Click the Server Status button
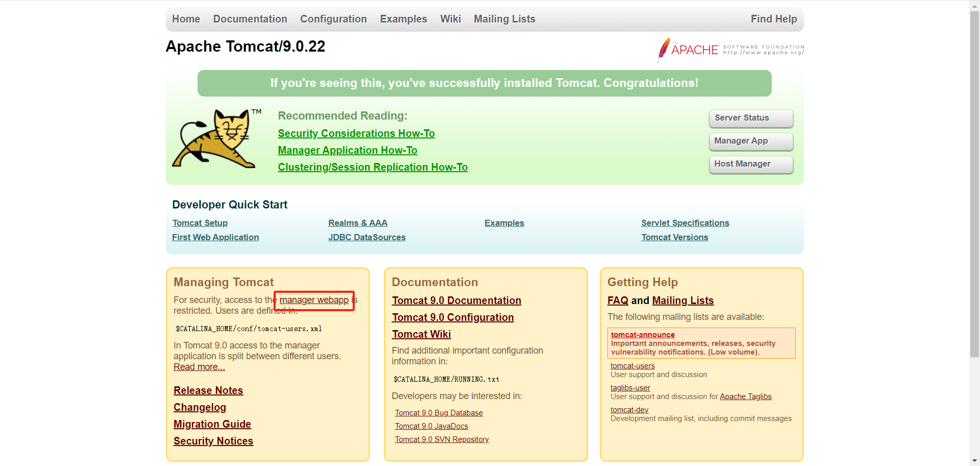This screenshot has height=466, width=980. [x=751, y=118]
